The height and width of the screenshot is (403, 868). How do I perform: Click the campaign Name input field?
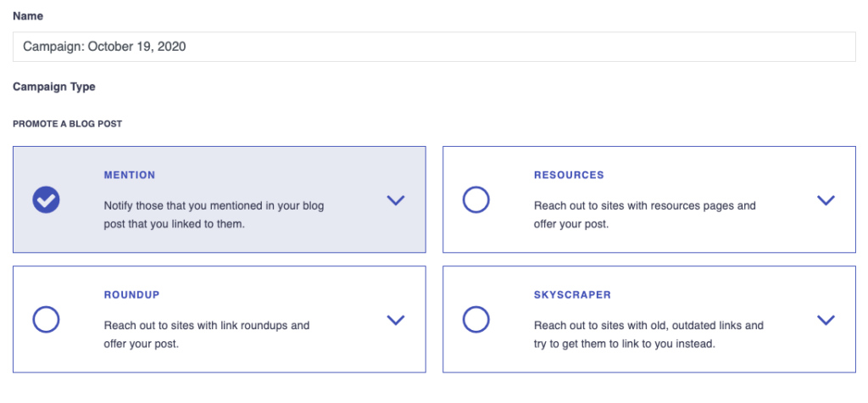(434, 47)
